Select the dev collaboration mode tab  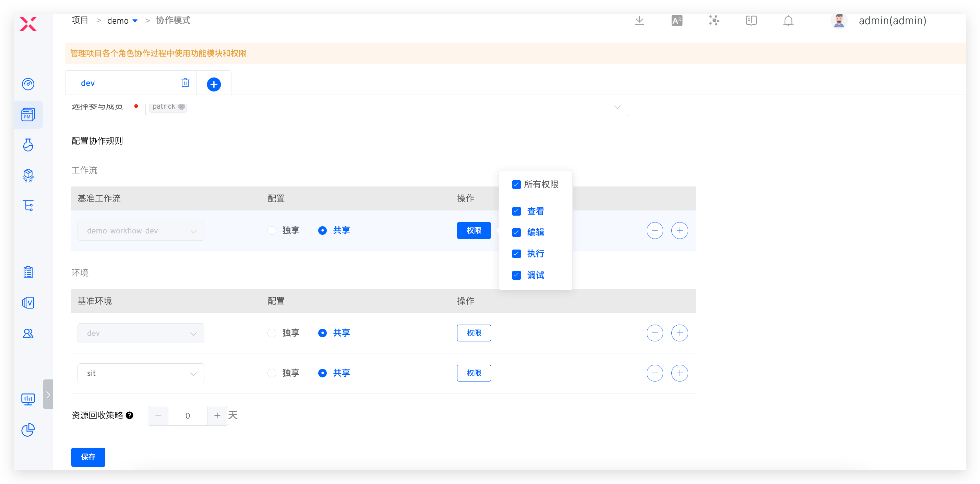coord(88,83)
